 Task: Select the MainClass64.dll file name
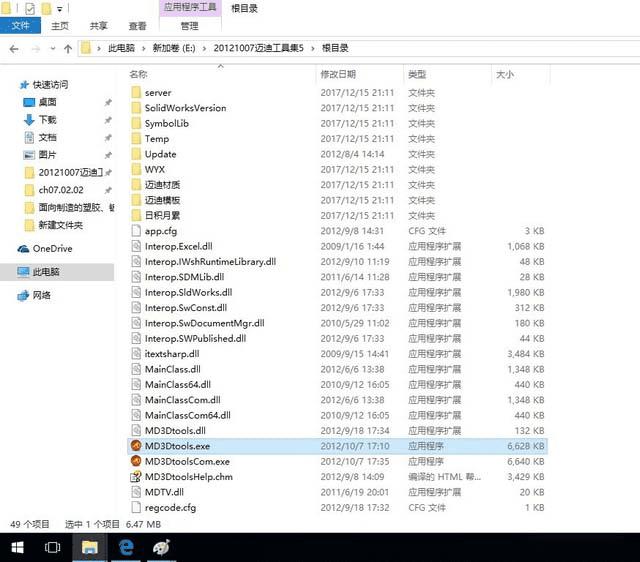pos(178,384)
